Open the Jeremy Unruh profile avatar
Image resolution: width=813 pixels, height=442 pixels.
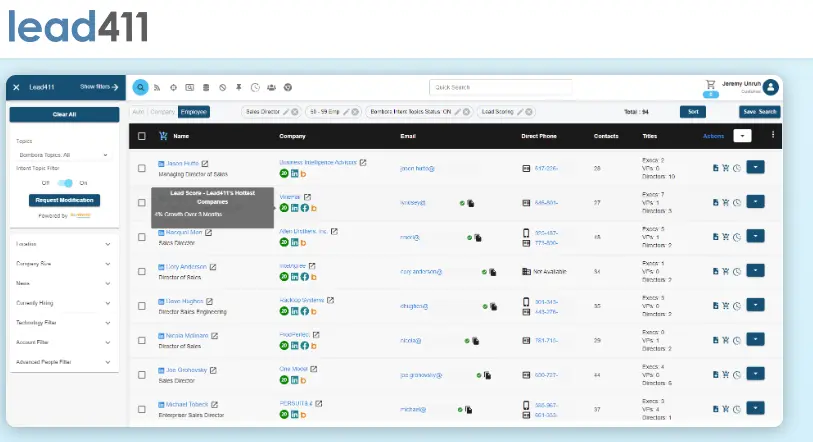[771, 87]
